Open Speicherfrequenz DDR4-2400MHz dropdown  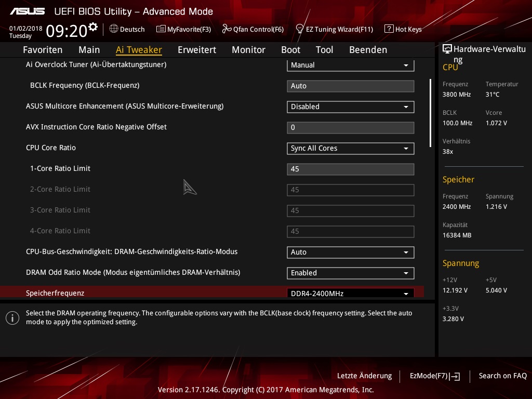point(351,293)
